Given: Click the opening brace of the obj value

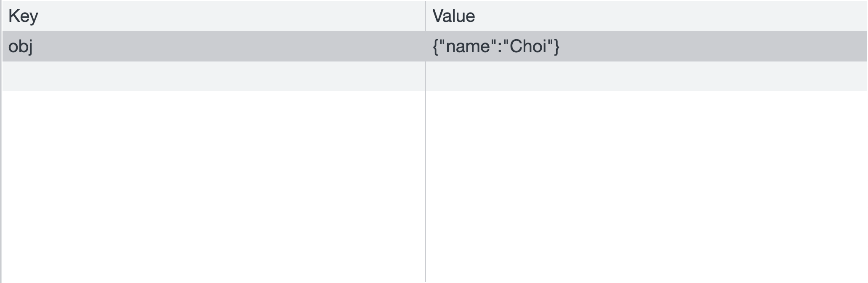Looking at the screenshot, I should (436, 46).
